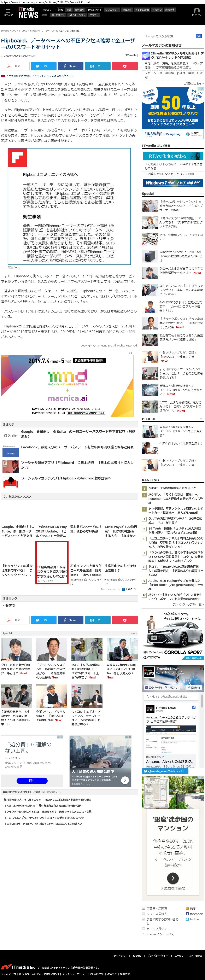Click プライバシーポリシー in the footer top row
The image size is (205, 980).
click(157, 956)
